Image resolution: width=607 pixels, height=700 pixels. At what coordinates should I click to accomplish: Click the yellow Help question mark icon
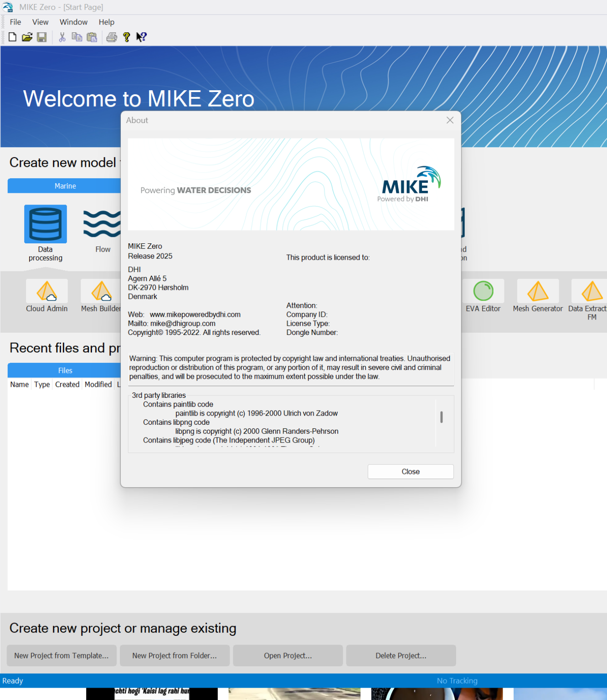tap(127, 37)
